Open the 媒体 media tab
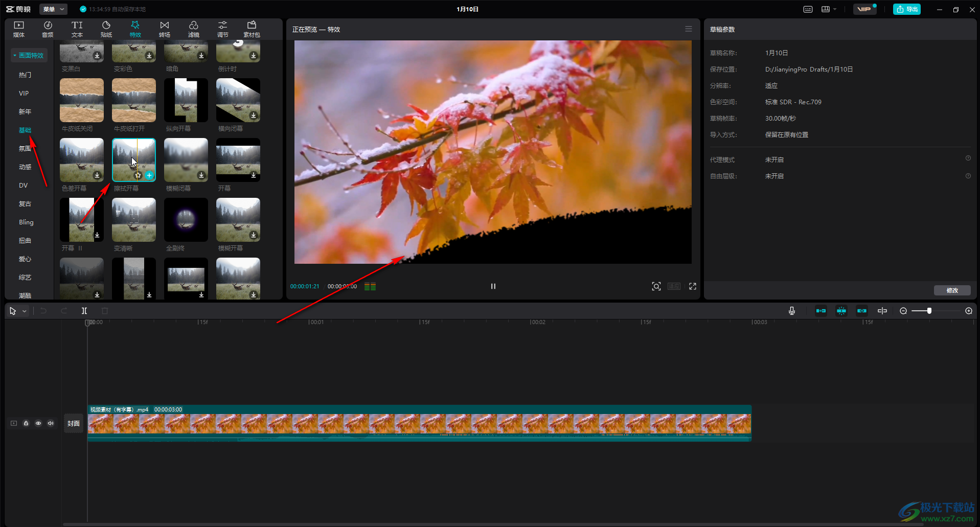 point(19,29)
